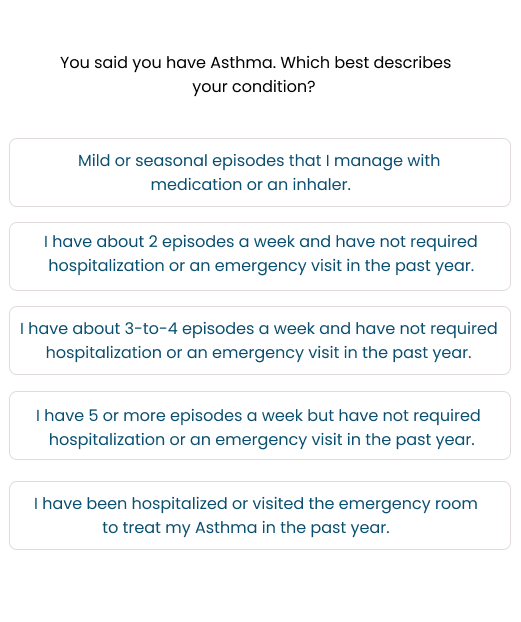Tap the 'Mild or seasonal episodes' card
The height and width of the screenshot is (622, 521).
260,173
